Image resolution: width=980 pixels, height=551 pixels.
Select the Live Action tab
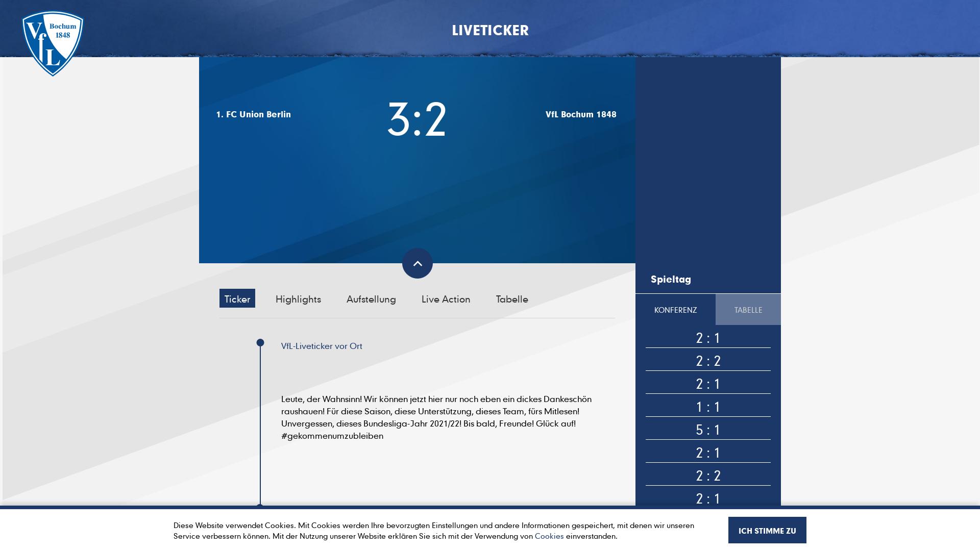click(445, 299)
